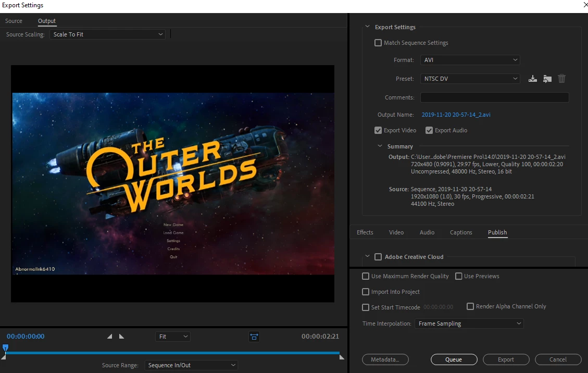Open the Preset dropdown showing NTSC DV

[x=470, y=79]
